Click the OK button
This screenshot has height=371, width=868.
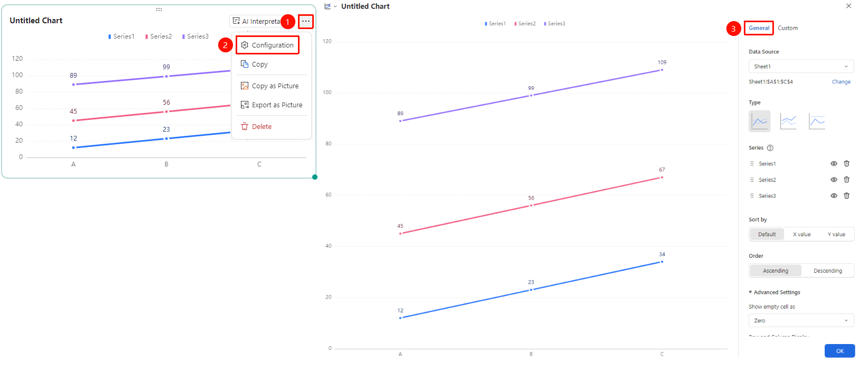pyautogui.click(x=840, y=351)
